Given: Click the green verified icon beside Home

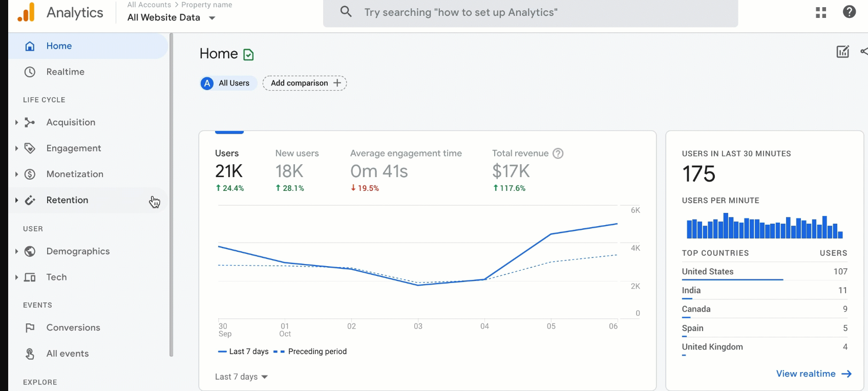Looking at the screenshot, I should click(x=249, y=55).
